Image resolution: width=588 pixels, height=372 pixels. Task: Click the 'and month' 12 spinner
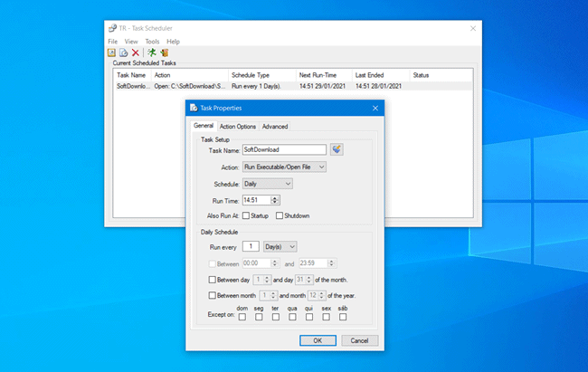pos(321,295)
